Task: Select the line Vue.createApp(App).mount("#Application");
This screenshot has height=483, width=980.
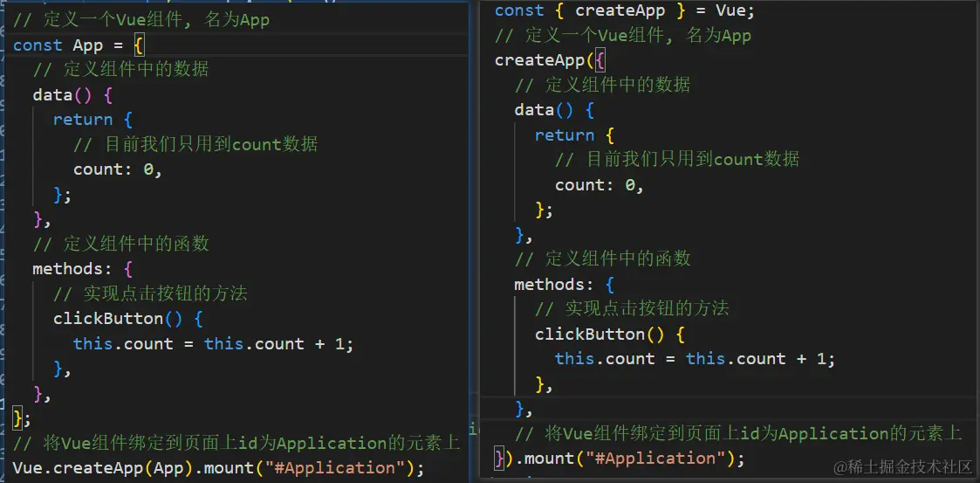Action: click(218, 468)
